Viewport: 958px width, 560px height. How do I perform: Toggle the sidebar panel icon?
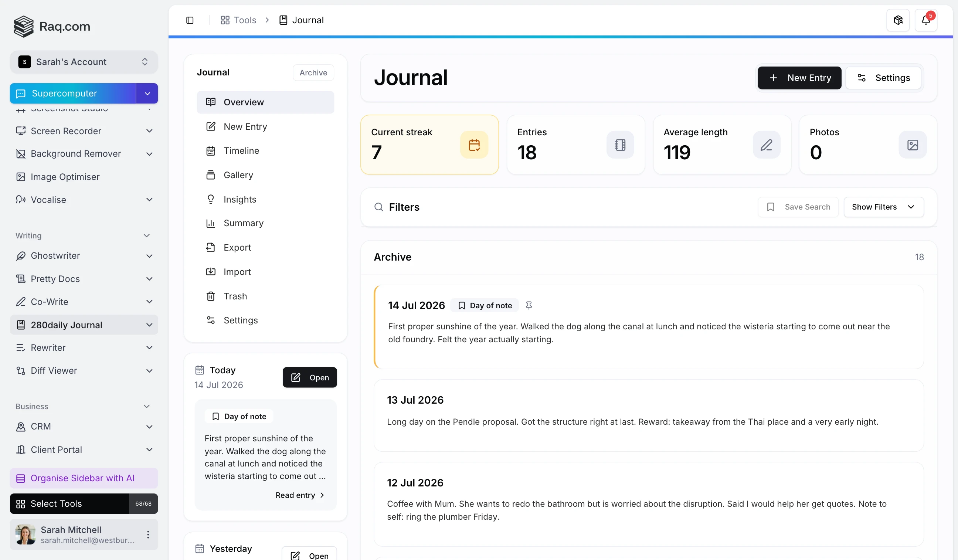190,20
